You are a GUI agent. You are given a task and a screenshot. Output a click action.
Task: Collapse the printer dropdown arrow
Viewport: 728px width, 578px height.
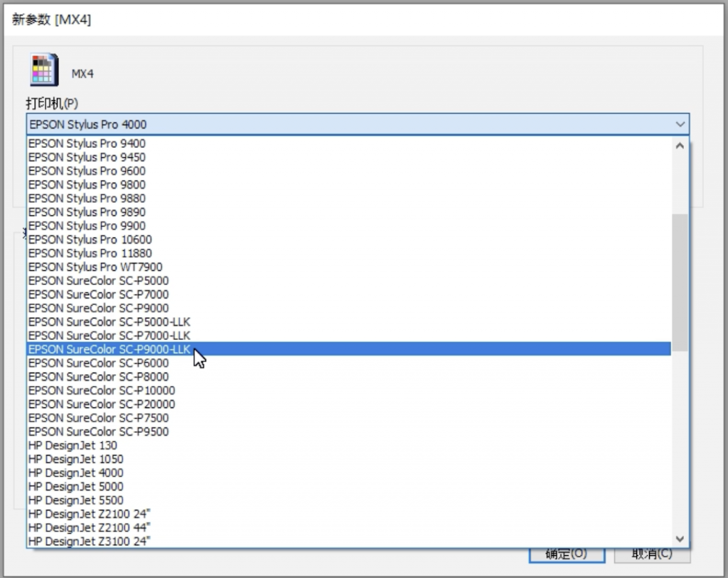[x=680, y=124]
